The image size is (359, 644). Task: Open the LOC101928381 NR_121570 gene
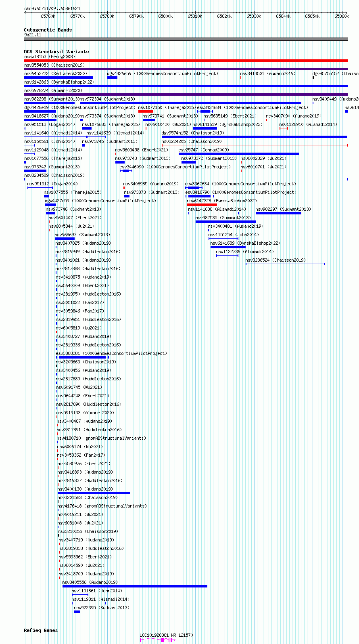(x=158, y=640)
